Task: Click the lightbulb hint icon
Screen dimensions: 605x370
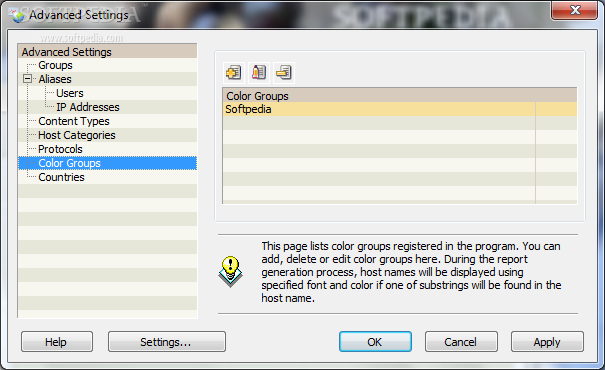Action: click(x=230, y=271)
